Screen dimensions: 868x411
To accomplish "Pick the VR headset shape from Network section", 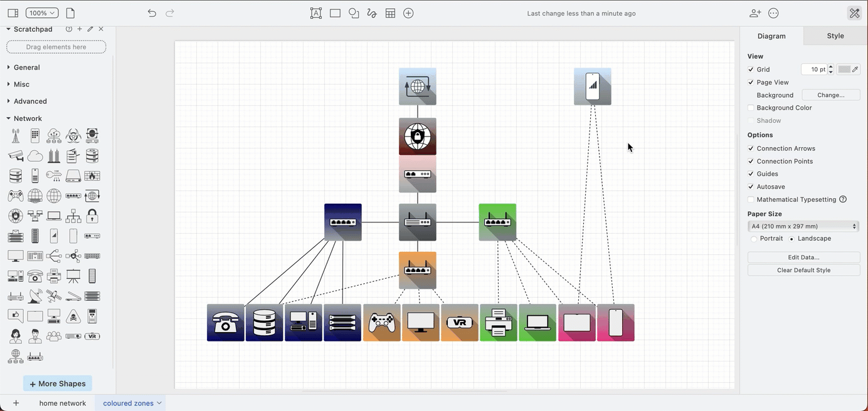I will tap(92, 336).
